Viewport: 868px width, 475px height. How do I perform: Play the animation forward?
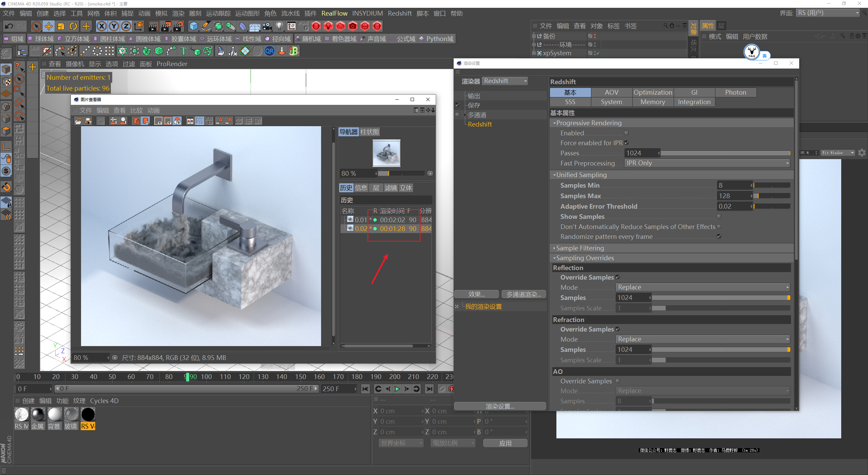(397, 389)
